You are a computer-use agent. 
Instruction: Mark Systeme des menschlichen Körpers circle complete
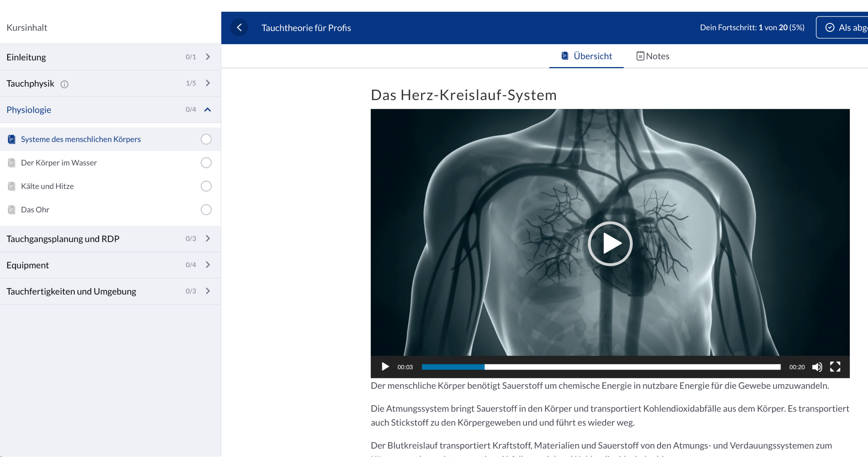pyautogui.click(x=206, y=139)
